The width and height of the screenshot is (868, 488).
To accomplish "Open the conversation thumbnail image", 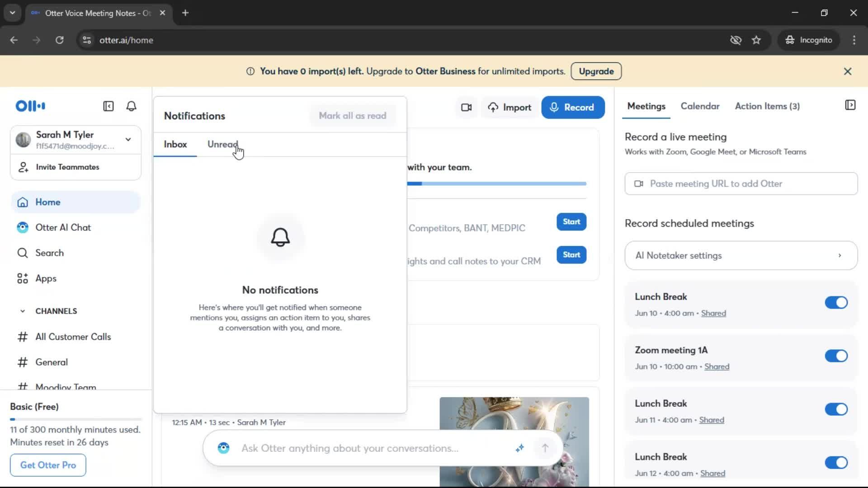I will point(514,441).
